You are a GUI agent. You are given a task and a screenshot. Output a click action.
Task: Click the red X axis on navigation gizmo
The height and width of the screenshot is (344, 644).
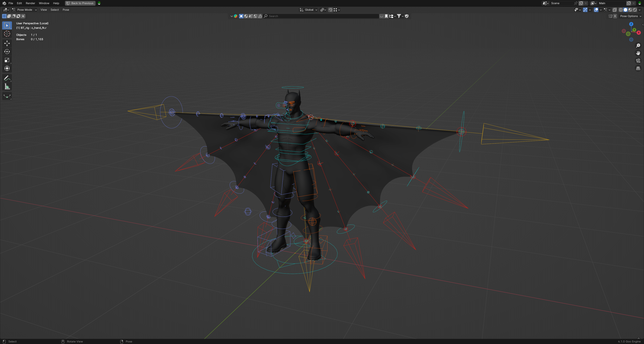coord(638,33)
